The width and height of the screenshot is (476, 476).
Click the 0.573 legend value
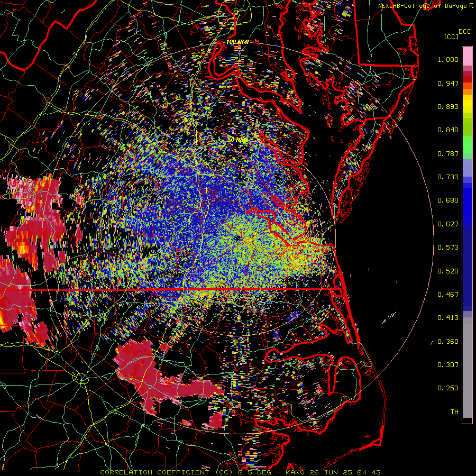[448, 248]
